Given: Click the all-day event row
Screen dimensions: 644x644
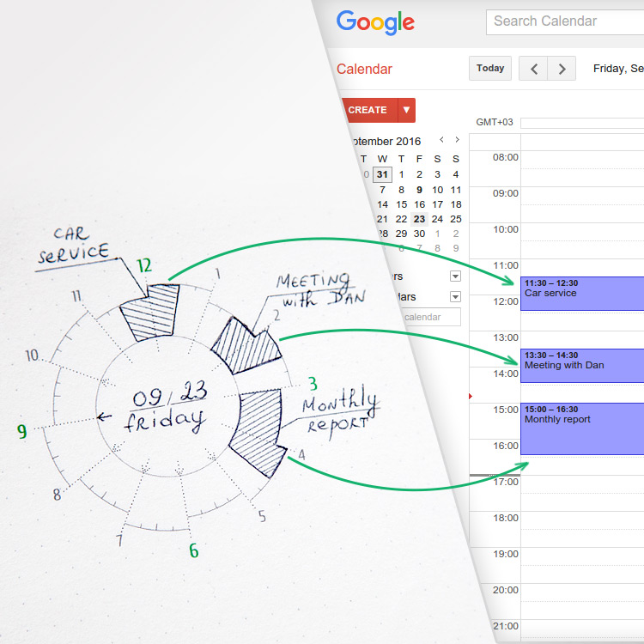Looking at the screenshot, I should [582, 123].
